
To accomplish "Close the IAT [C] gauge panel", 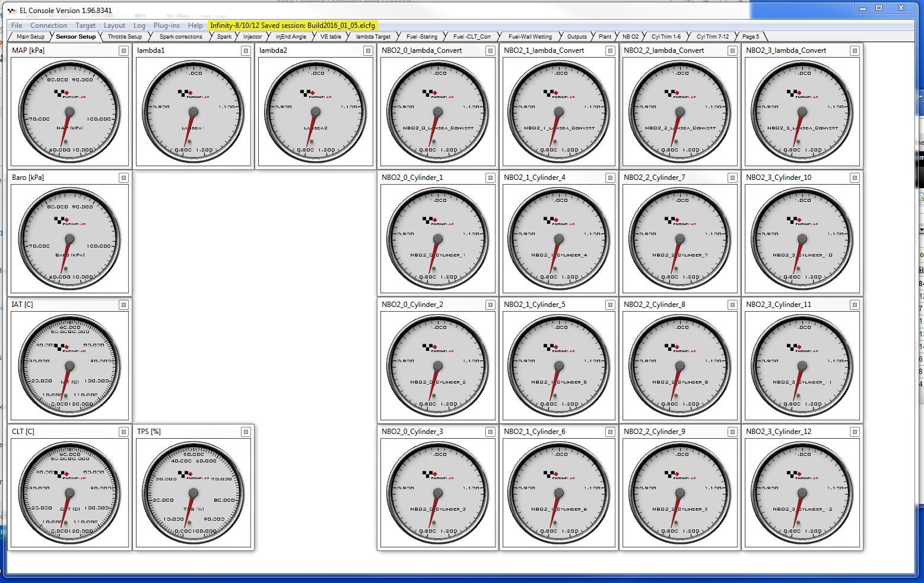I will tap(123, 305).
